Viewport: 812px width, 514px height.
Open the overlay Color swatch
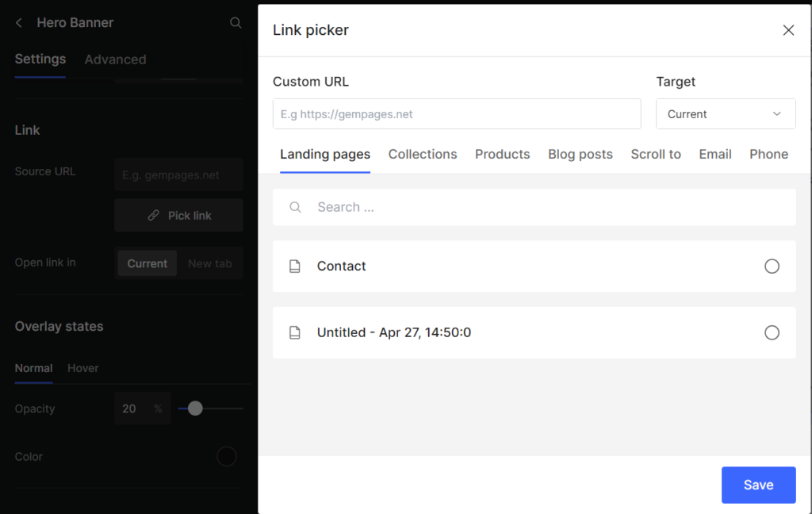(x=227, y=457)
